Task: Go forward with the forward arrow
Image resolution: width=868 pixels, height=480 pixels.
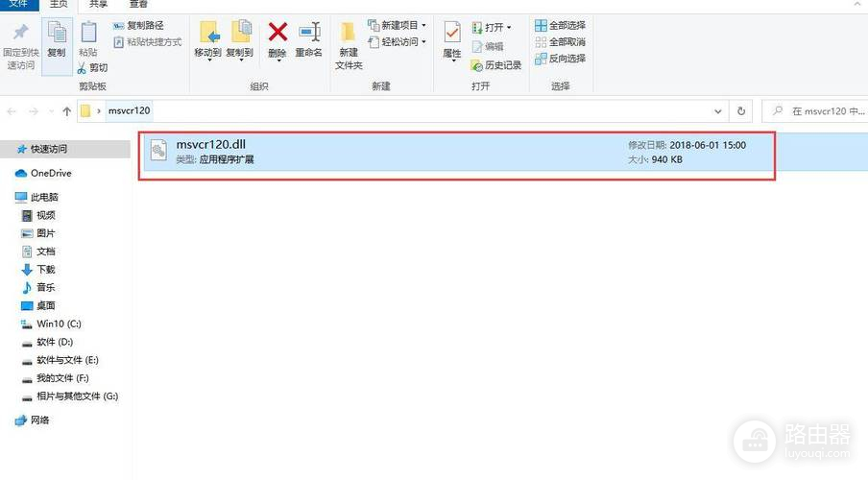Action: (x=34, y=111)
